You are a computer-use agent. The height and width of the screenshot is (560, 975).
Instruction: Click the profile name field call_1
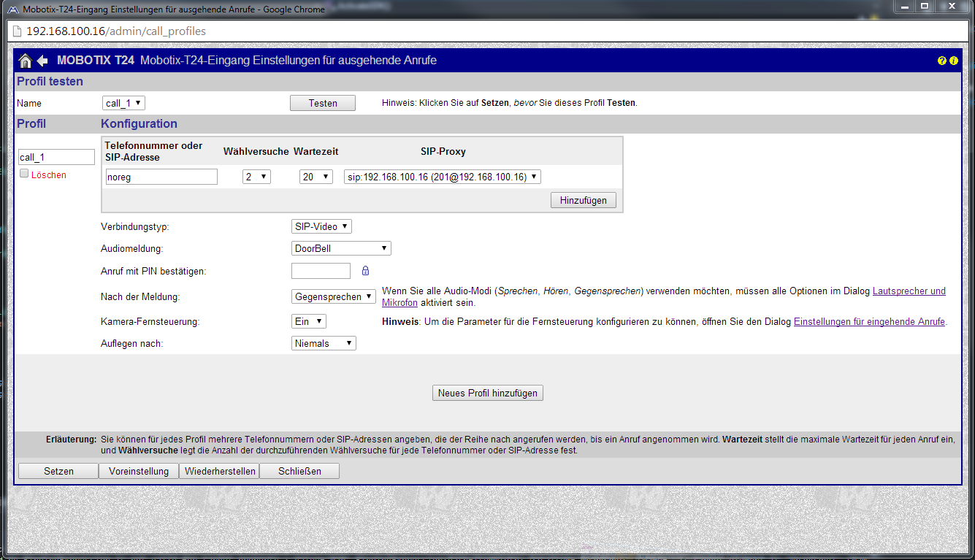56,157
